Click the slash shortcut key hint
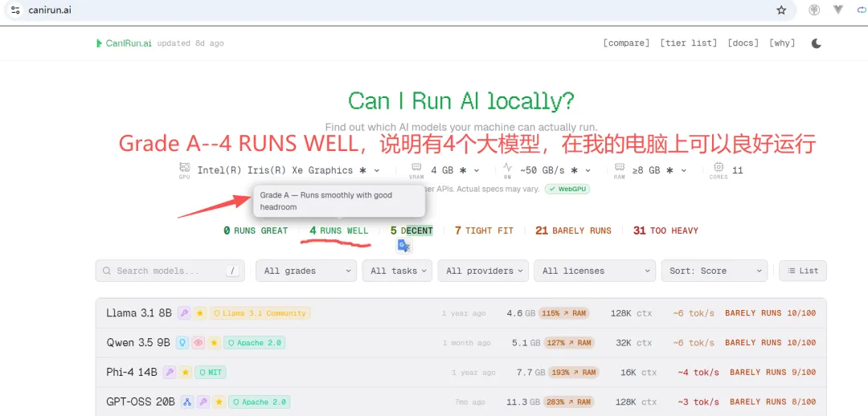Screen dimensions: 868x416 tap(232, 271)
